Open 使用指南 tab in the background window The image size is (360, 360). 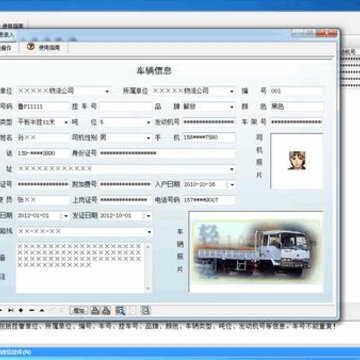point(13,25)
